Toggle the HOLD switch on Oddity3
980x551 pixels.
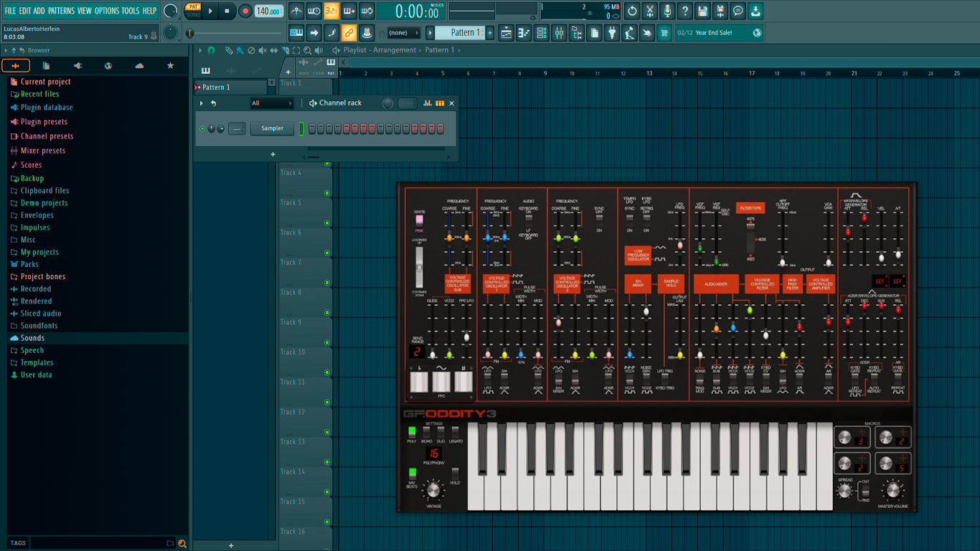tap(455, 474)
